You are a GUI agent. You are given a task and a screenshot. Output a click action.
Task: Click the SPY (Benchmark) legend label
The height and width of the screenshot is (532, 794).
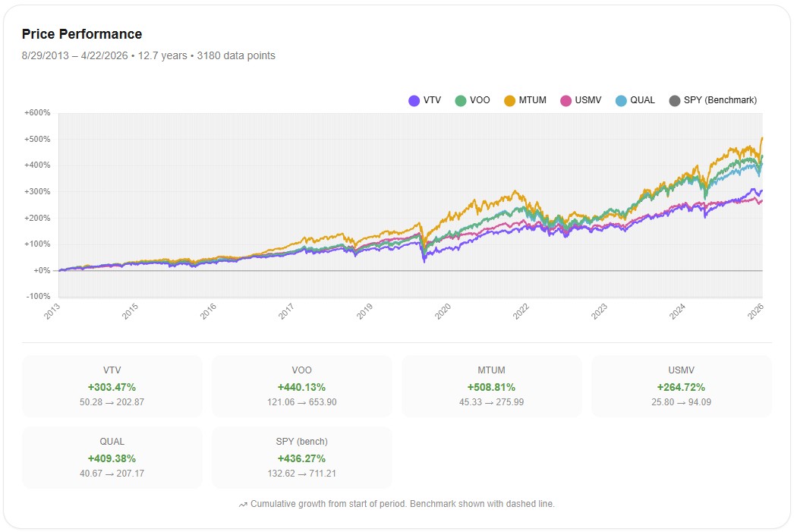tap(720, 100)
